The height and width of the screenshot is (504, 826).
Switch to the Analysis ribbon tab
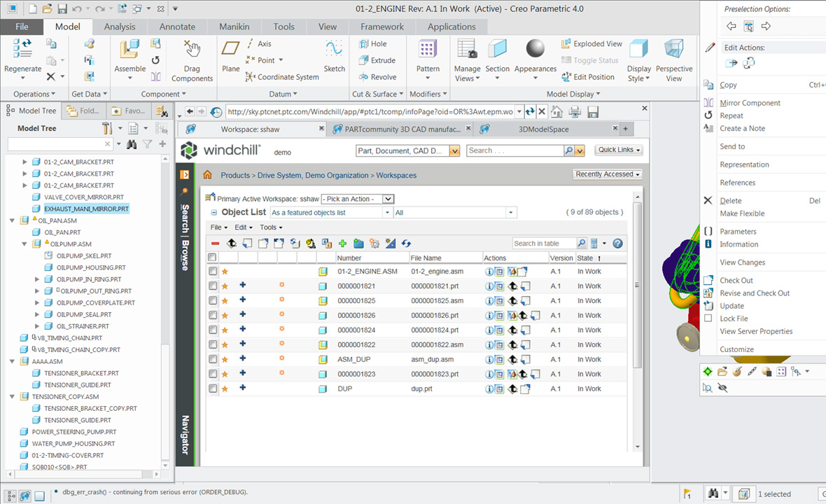pos(120,26)
